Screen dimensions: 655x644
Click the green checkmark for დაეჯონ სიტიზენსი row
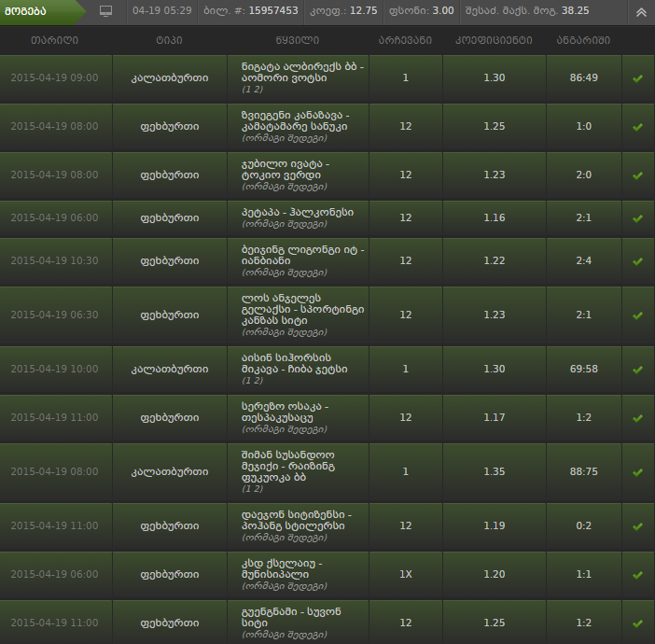tap(637, 526)
